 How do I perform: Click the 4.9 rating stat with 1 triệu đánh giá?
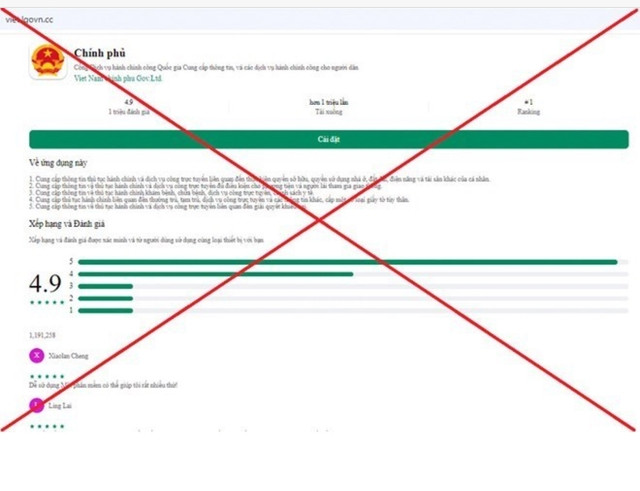128,108
